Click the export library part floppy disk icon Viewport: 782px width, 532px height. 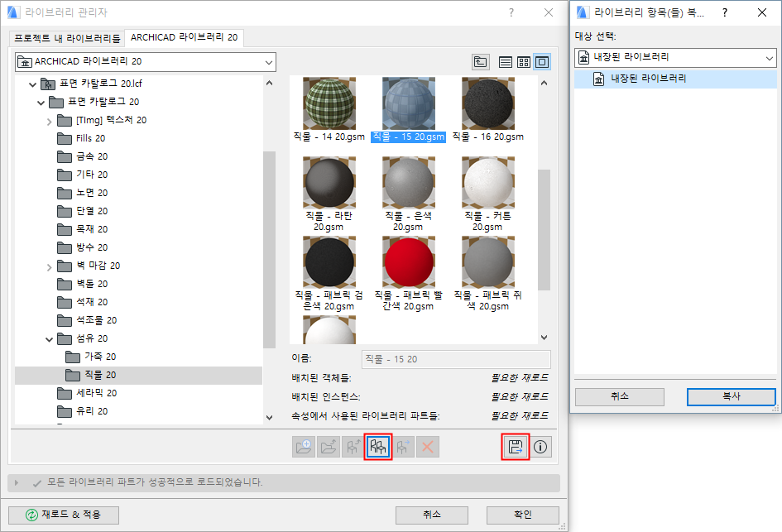pos(515,447)
